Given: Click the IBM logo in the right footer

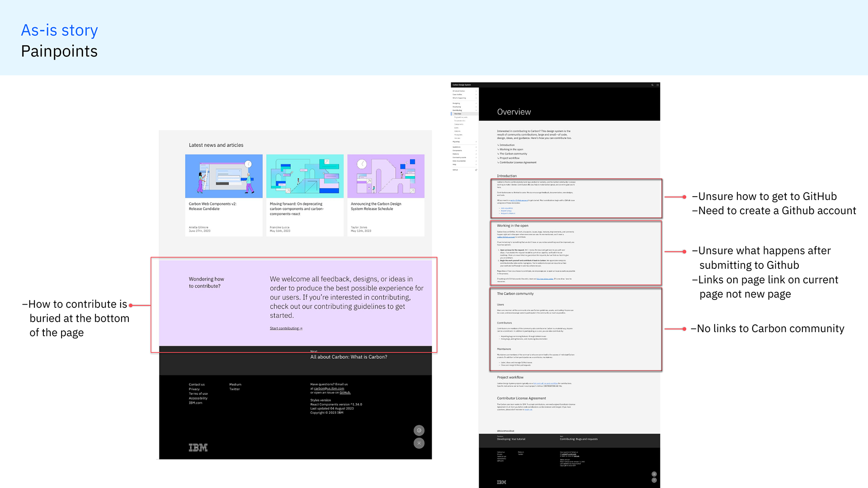Looking at the screenshot, I should click(x=501, y=482).
